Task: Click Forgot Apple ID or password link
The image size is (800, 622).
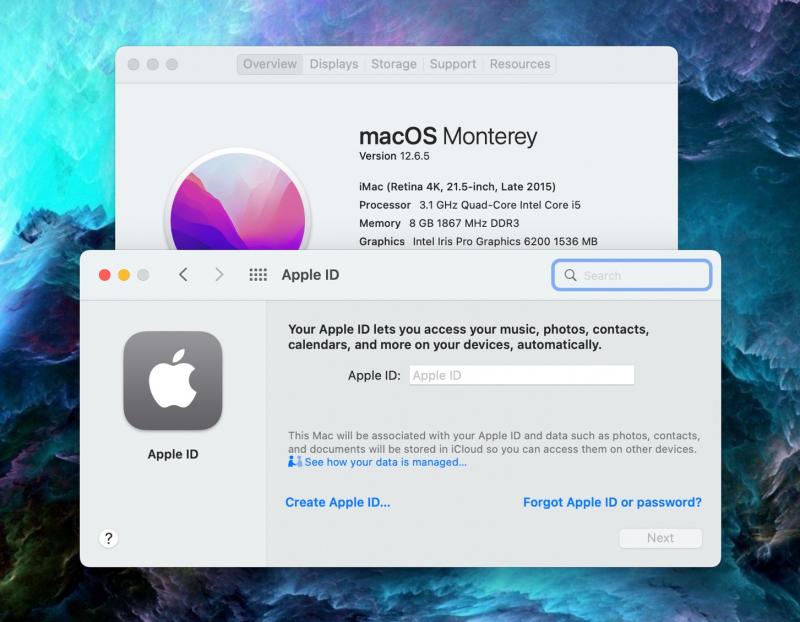Action: coord(612,503)
